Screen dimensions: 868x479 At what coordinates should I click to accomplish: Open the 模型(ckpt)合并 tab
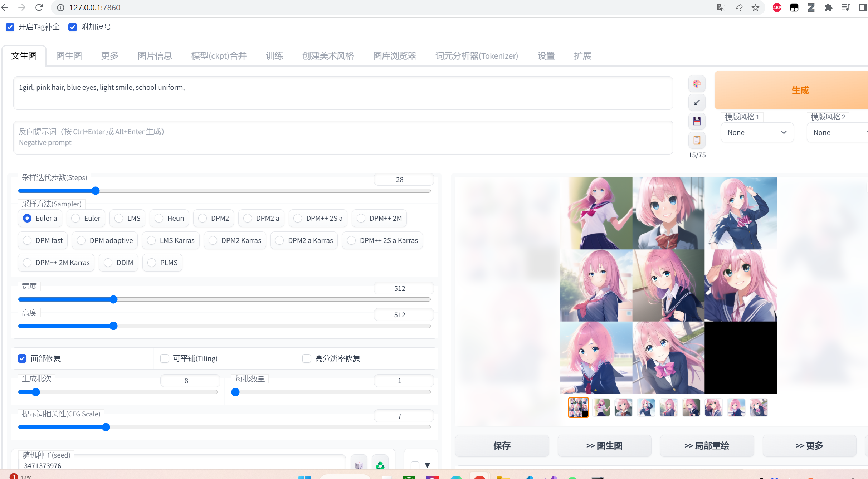pos(219,56)
